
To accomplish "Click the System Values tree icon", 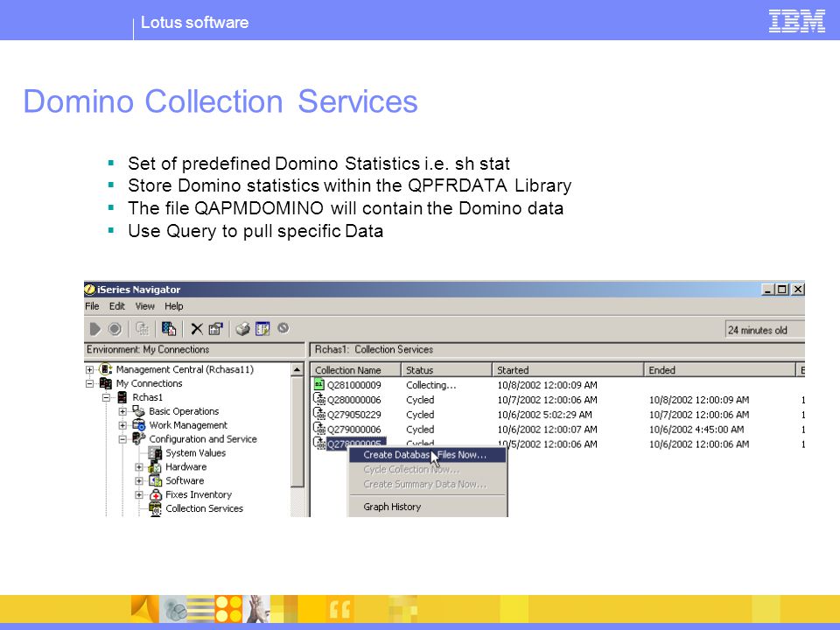I will (x=156, y=452).
